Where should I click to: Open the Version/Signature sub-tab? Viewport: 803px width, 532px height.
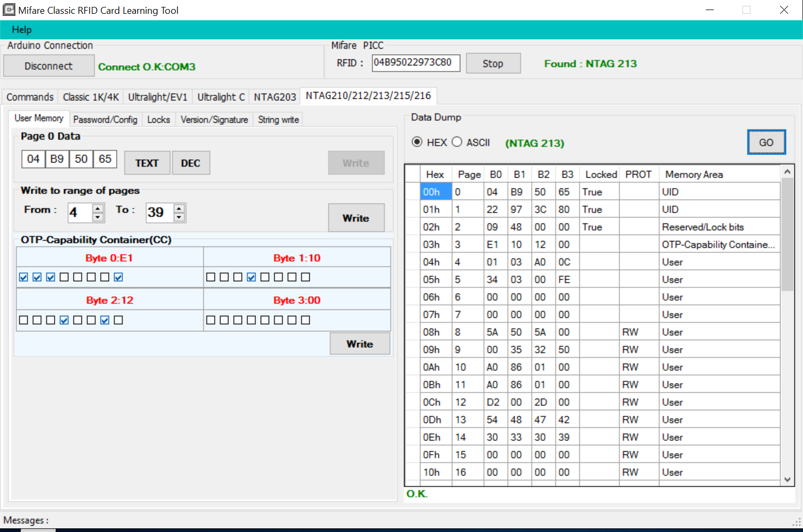click(214, 119)
